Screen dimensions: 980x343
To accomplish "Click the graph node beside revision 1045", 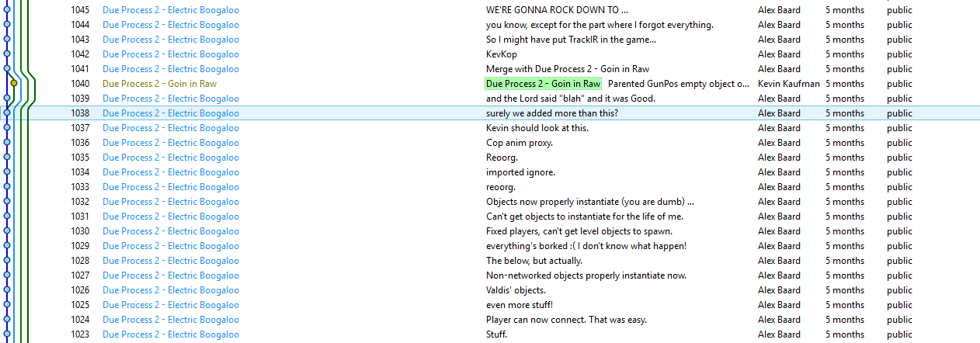I will (x=7, y=10).
